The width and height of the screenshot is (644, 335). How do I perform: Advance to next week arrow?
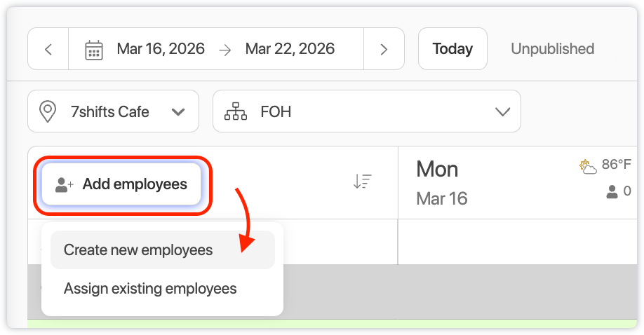[384, 49]
